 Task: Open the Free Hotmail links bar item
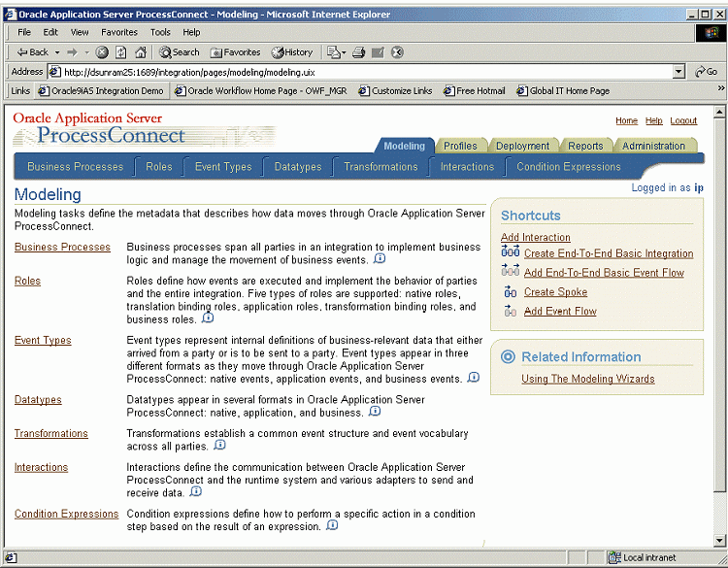[x=475, y=91]
